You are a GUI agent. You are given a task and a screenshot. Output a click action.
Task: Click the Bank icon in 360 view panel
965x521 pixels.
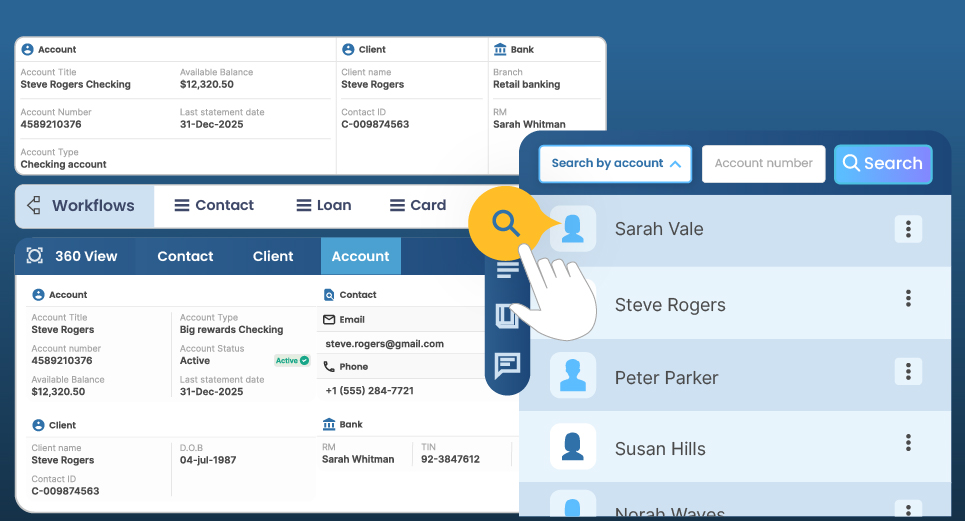pos(329,424)
